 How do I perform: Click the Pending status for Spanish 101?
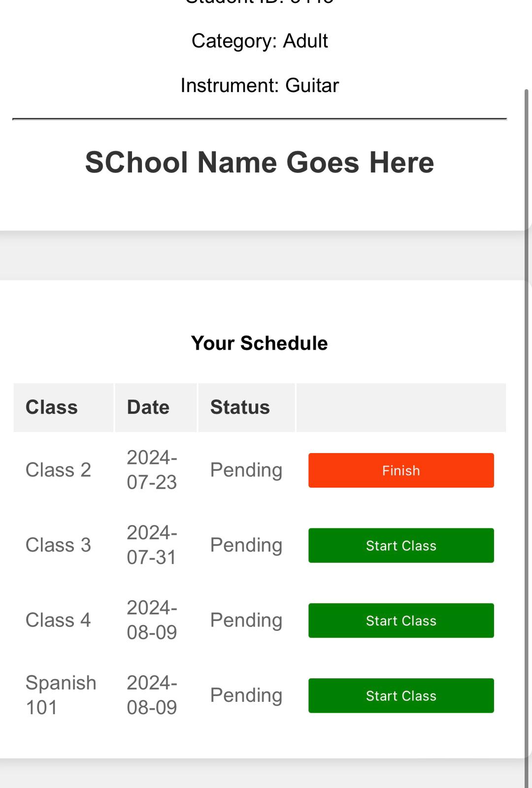click(x=246, y=695)
